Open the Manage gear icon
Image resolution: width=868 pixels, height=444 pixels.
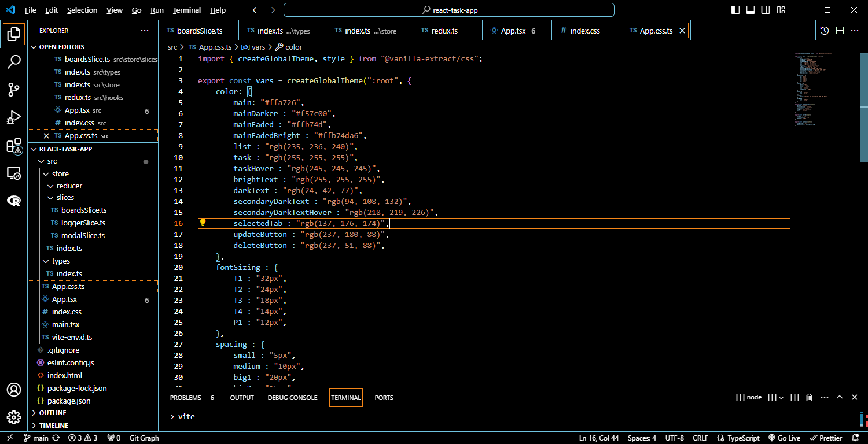coord(14,417)
